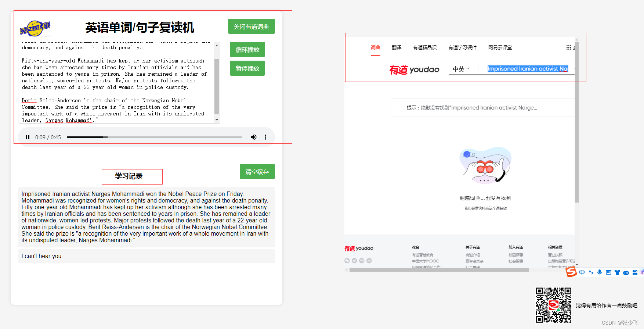Open the 社会招聘 footer link
The width and height of the screenshot is (644, 329).
pos(515,261)
